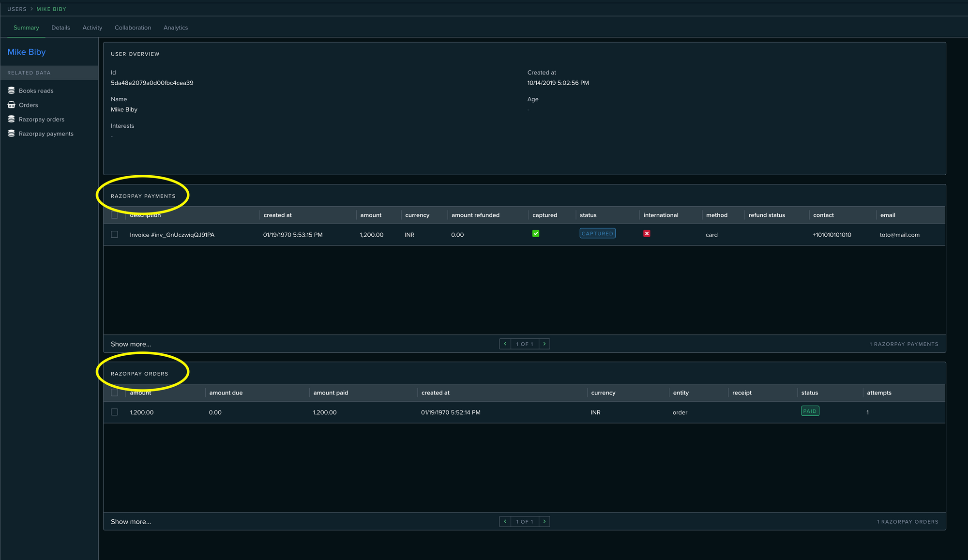Sort payments by captured column

click(x=545, y=215)
